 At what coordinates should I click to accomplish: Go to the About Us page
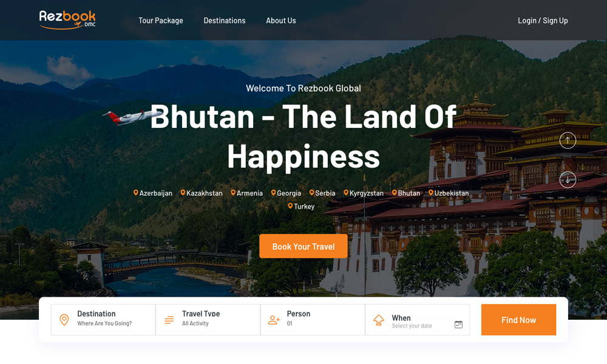coord(281,21)
